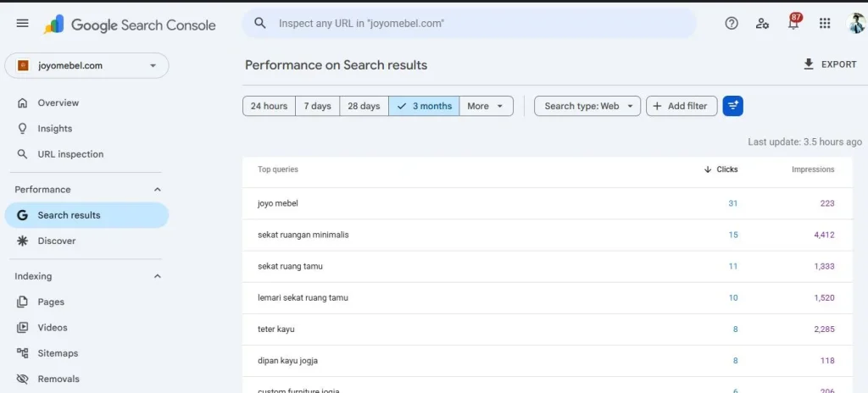Image resolution: width=868 pixels, height=393 pixels.
Task: Click the 4,412 impressions value
Action: pyautogui.click(x=824, y=235)
